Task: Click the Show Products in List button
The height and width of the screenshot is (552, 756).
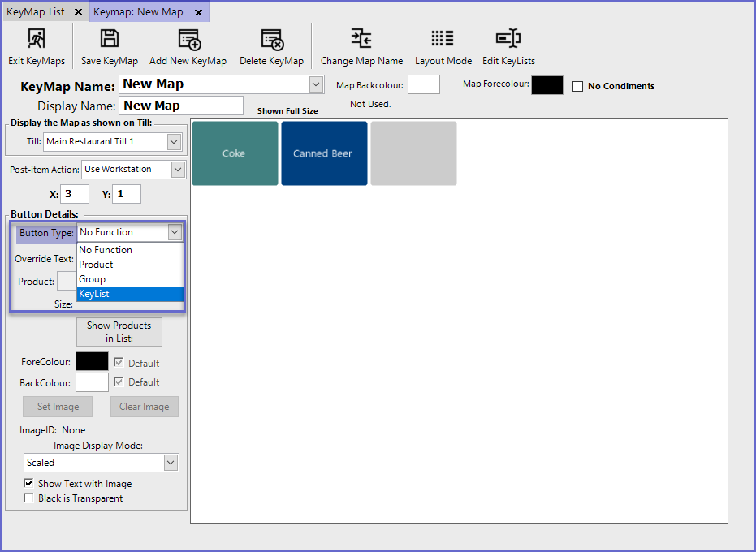Action: [x=119, y=332]
